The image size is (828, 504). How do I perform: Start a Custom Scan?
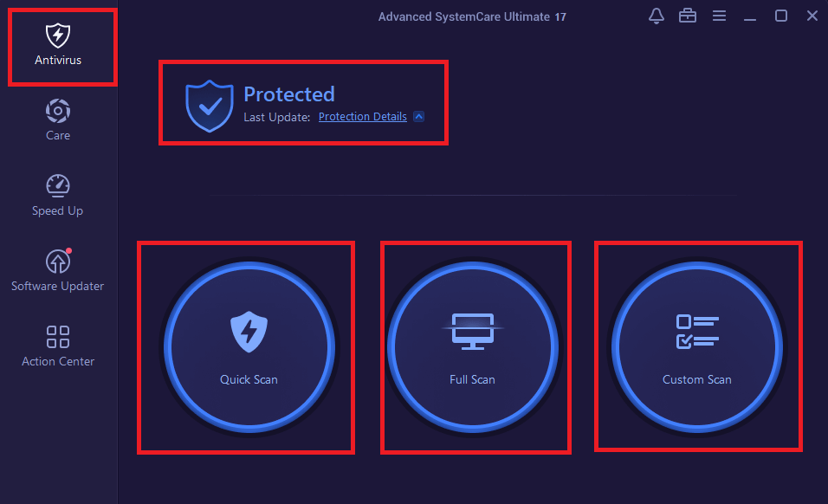click(697, 347)
